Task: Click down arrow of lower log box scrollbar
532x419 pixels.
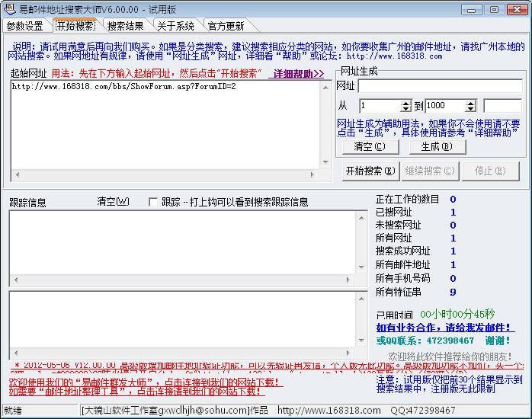Action: 361,341
